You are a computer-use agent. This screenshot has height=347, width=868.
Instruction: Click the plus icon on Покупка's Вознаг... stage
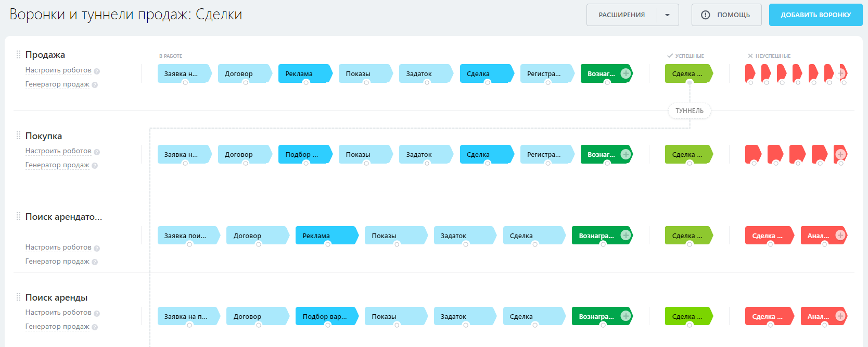(x=626, y=154)
